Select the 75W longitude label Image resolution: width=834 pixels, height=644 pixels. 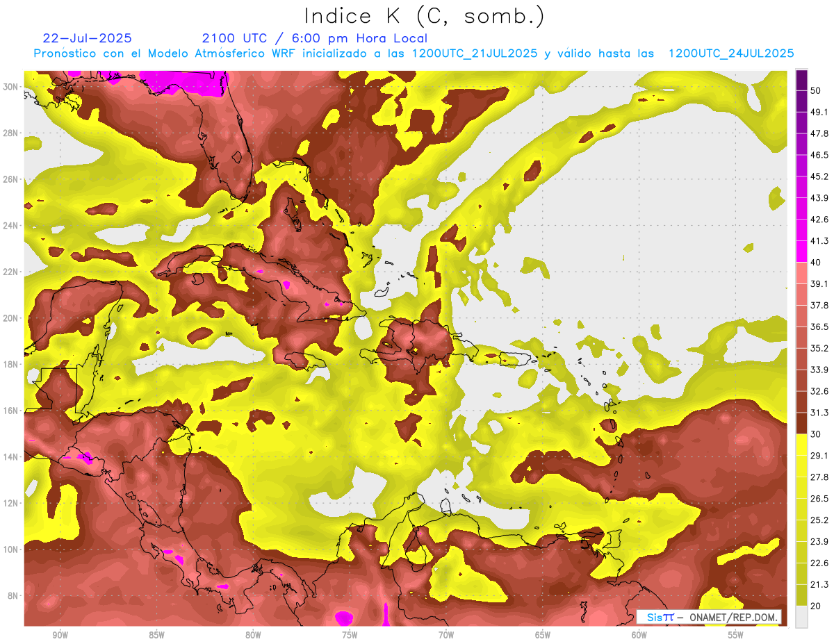coord(350,636)
